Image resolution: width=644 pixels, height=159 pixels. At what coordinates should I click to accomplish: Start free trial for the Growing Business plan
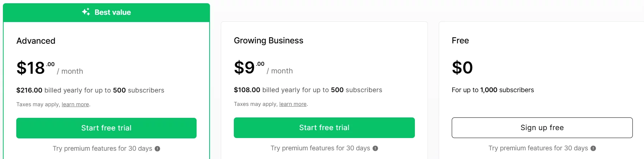[324, 128]
